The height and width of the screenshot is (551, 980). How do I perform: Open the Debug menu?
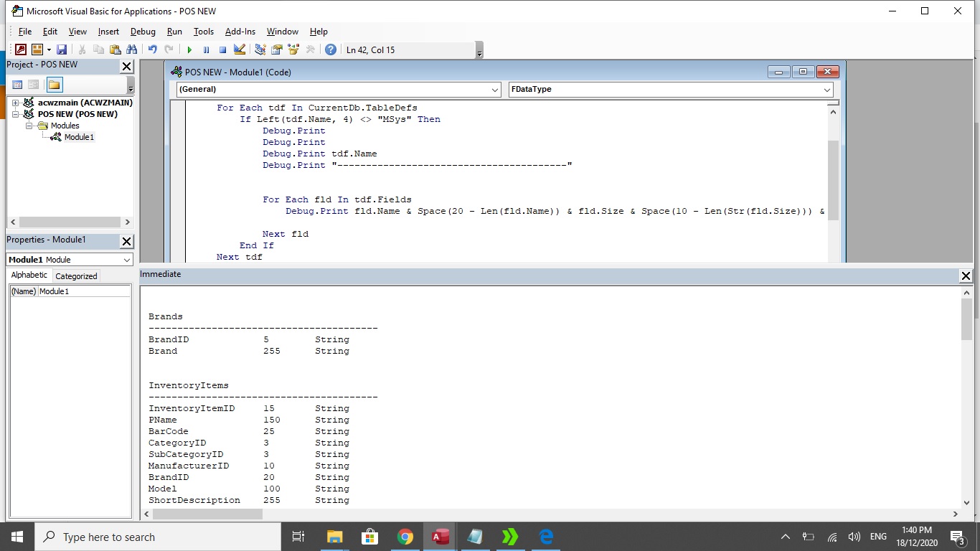143,32
